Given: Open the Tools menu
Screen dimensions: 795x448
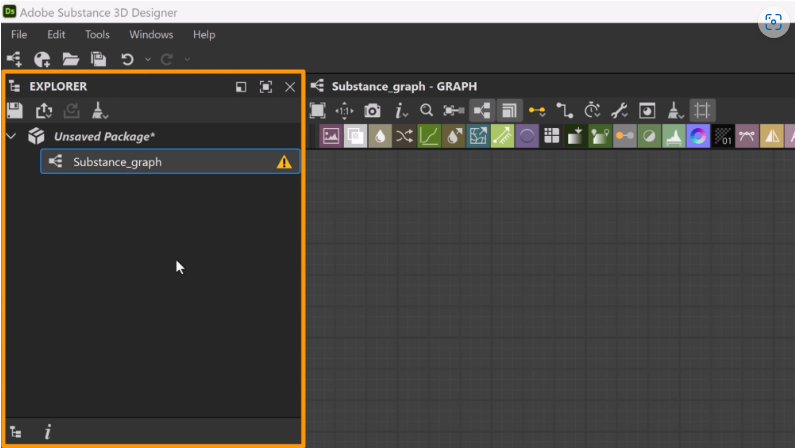Looking at the screenshot, I should click(97, 34).
